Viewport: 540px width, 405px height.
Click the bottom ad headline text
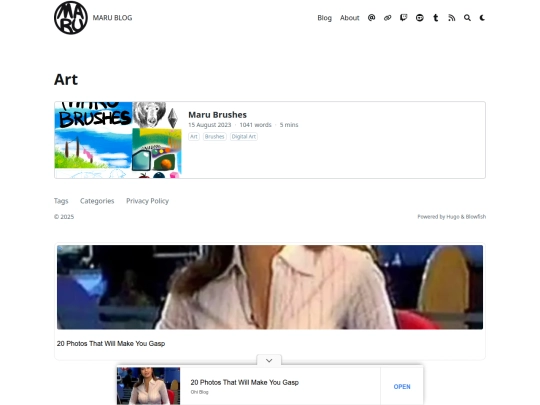click(245, 382)
